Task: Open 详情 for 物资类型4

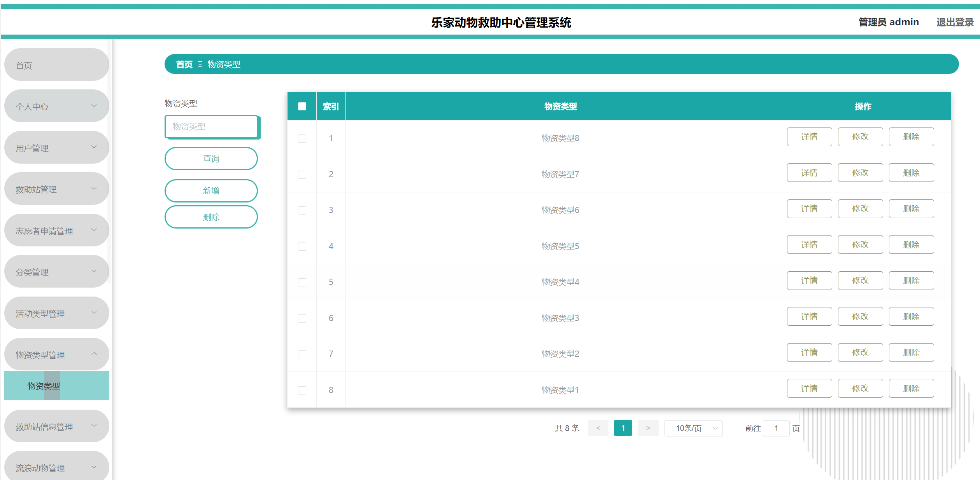Action: (809, 281)
